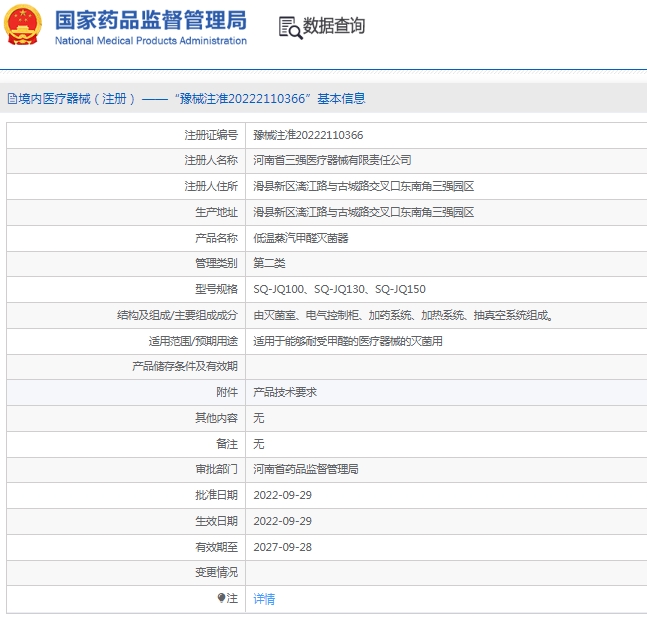Select the 管理类别 label
Screen dimensions: 647x618
tap(216, 263)
